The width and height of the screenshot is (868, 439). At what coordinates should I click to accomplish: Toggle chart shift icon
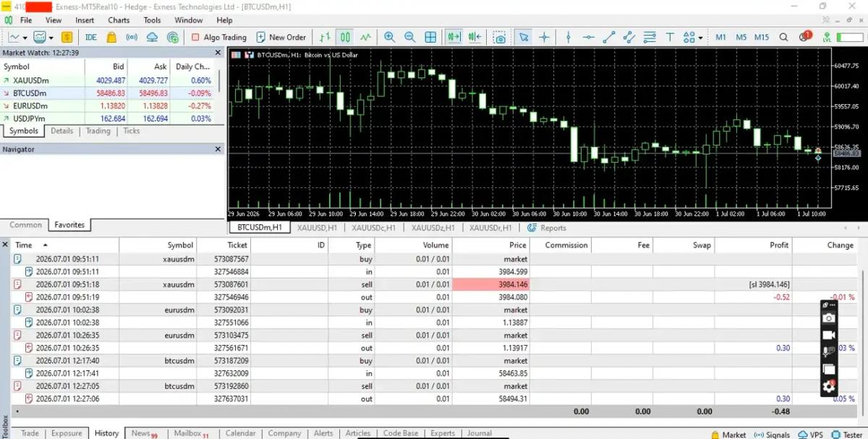coord(475,37)
